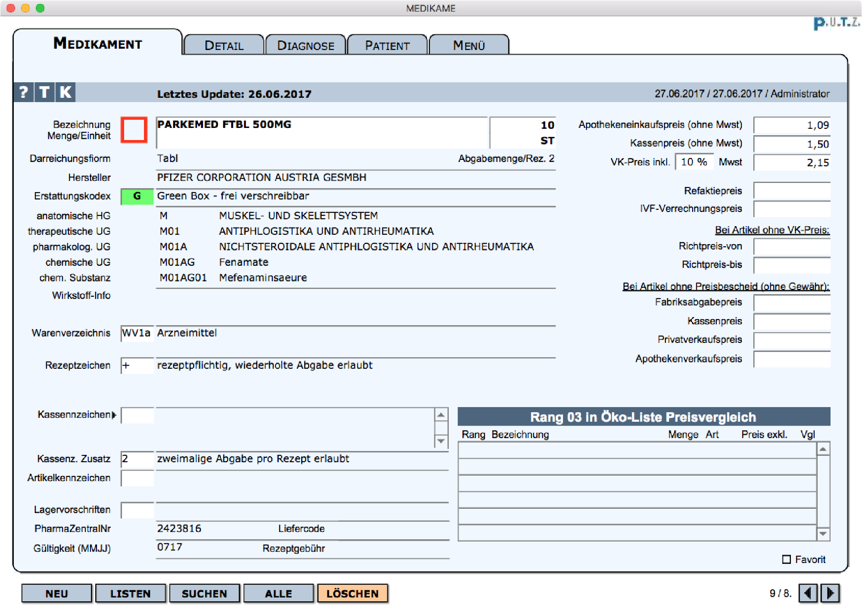Click the Green Box - frei verschreibbar text
862x616 pixels.
[x=233, y=196]
